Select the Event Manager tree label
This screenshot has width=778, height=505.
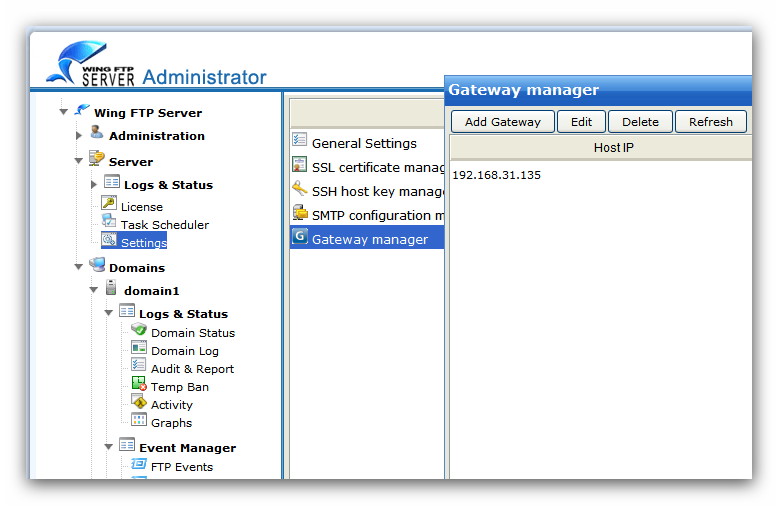click(x=188, y=448)
